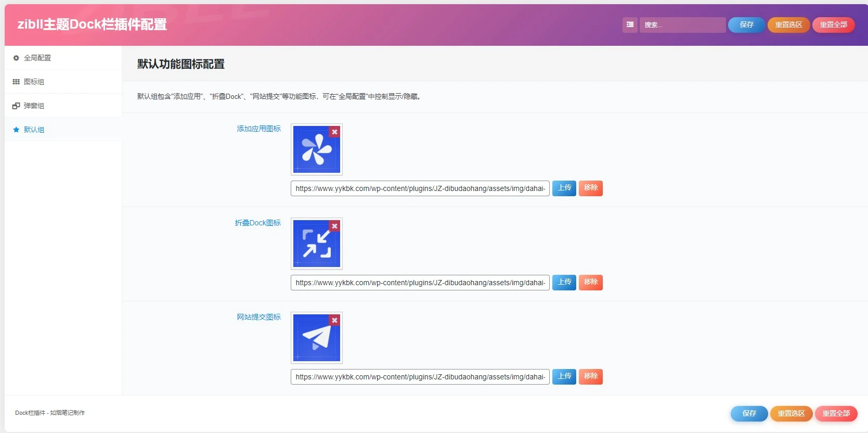Click 保存 button in bottom footer
The image size is (868, 433).
[749, 413]
